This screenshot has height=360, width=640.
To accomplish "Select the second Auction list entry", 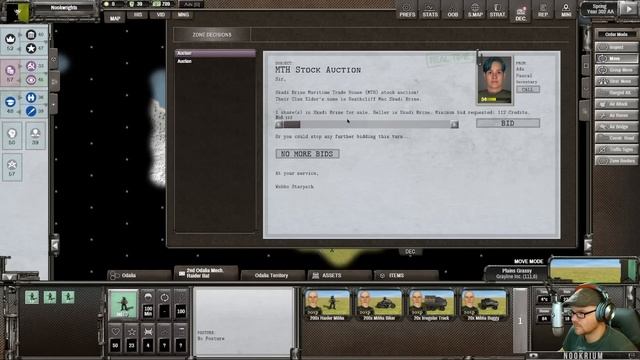I will [215, 61].
